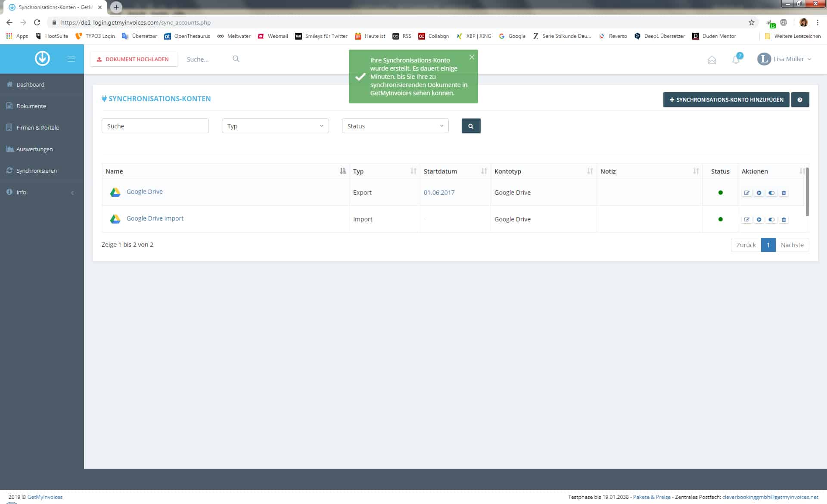
Task: Edit the Google Drive Import account
Action: click(x=747, y=220)
